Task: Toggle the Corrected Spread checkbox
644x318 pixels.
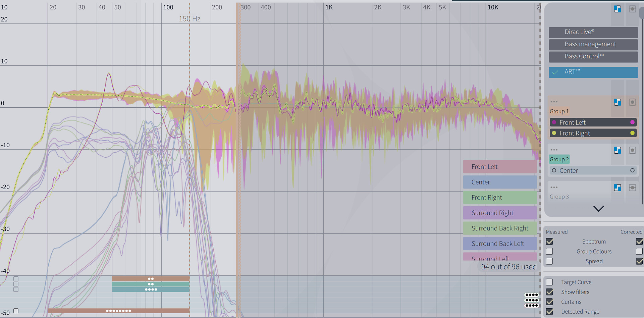Action: coord(639,261)
